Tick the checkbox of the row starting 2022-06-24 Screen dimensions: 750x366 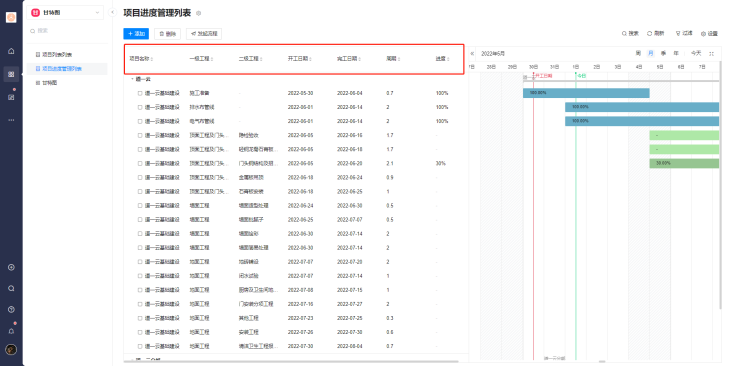[x=140, y=206]
